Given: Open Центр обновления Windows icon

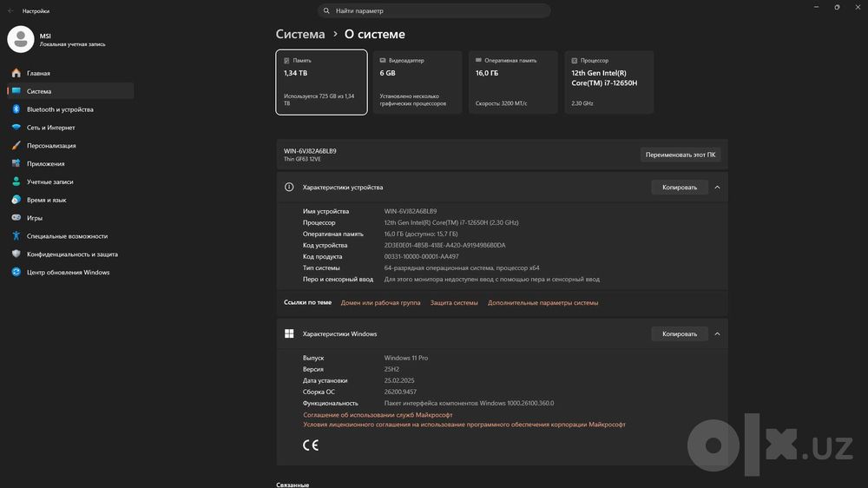Looking at the screenshot, I should click(16, 272).
